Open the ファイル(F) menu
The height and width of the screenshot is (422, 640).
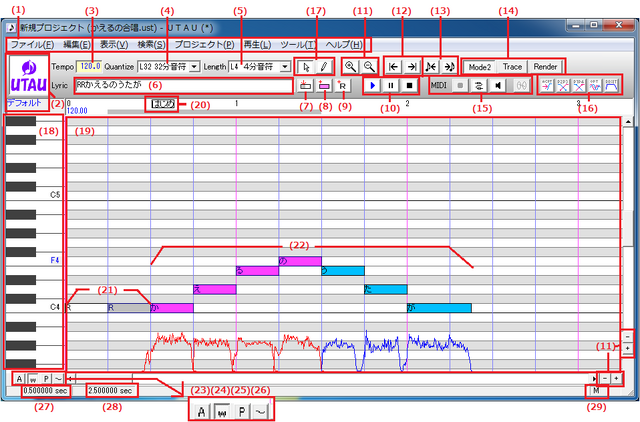tap(32, 44)
